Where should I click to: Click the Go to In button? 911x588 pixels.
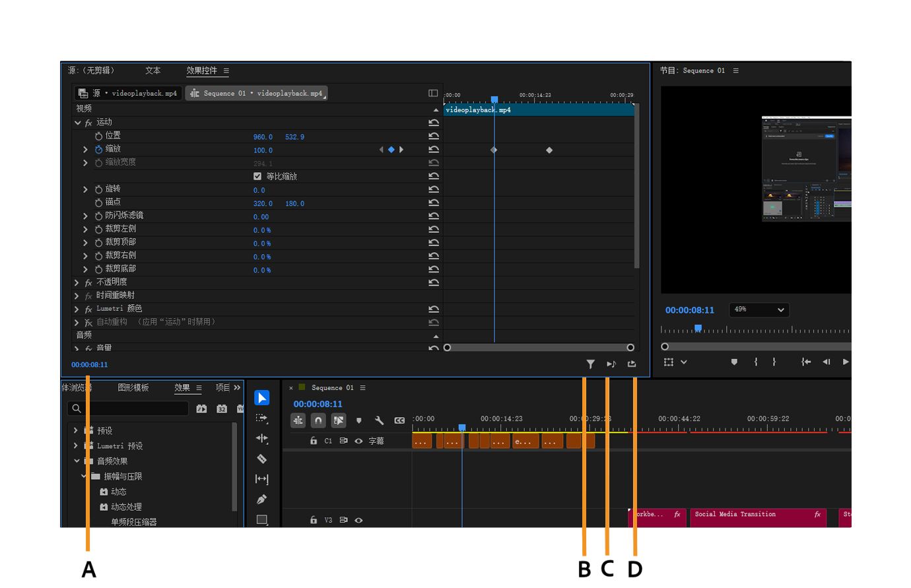[x=806, y=362]
